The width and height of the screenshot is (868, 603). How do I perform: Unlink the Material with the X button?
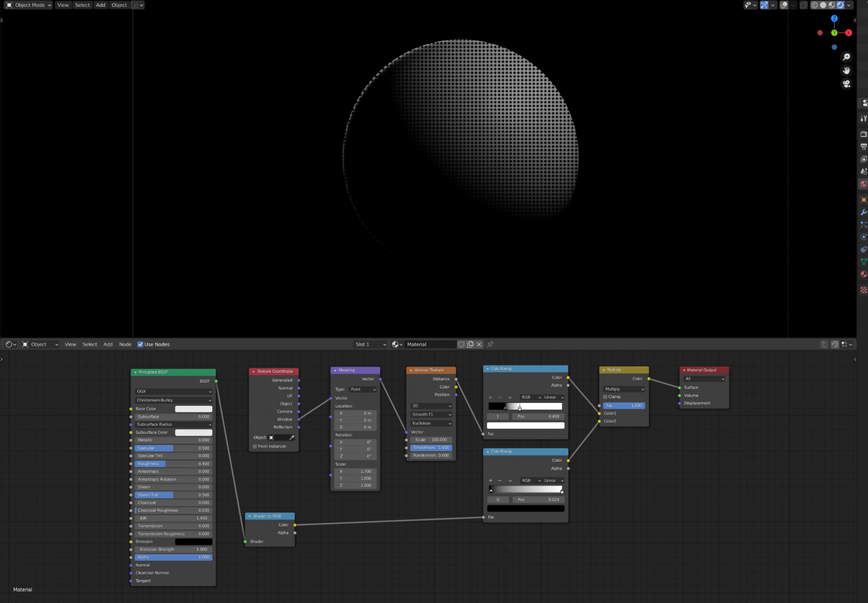coord(479,344)
